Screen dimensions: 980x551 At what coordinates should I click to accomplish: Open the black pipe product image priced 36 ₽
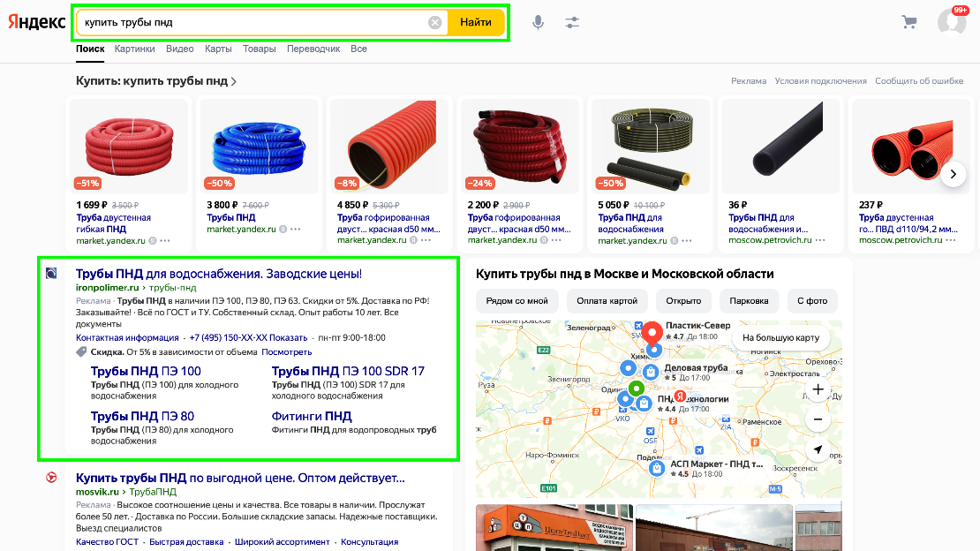click(x=781, y=146)
